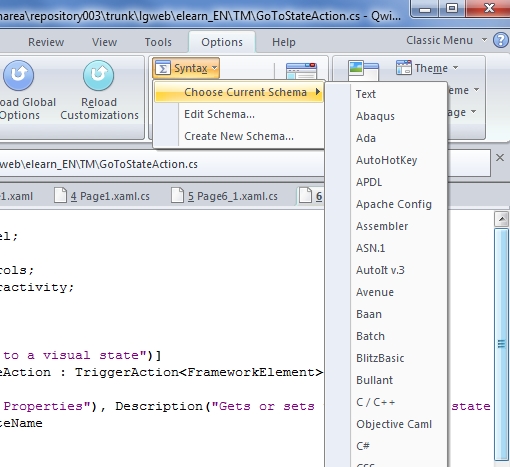The height and width of the screenshot is (467, 510).
Task: Click the document icon on Page1.xaml.cs tab
Action: pos(60,195)
